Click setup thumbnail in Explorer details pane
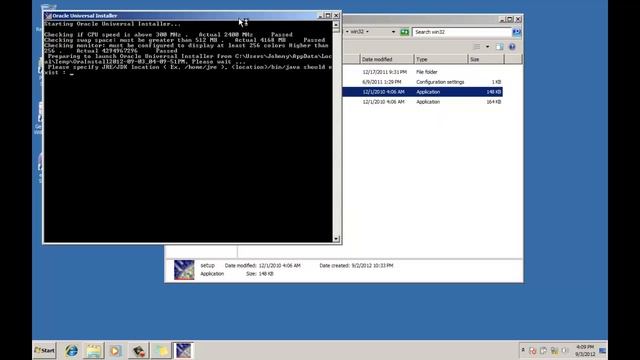The height and width of the screenshot is (360, 640). tap(184, 270)
